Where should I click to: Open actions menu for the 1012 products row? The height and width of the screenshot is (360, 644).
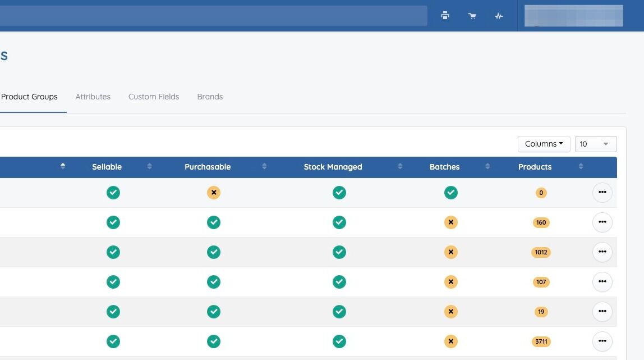(602, 252)
